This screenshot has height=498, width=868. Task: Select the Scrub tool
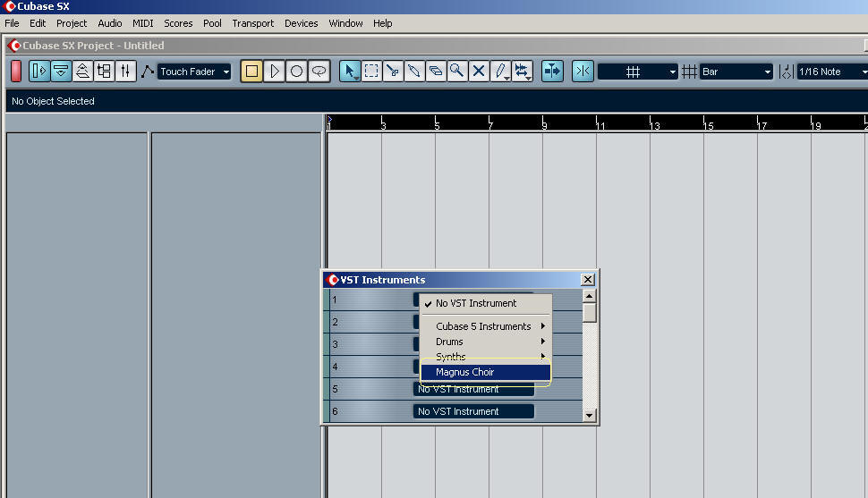pos(522,71)
